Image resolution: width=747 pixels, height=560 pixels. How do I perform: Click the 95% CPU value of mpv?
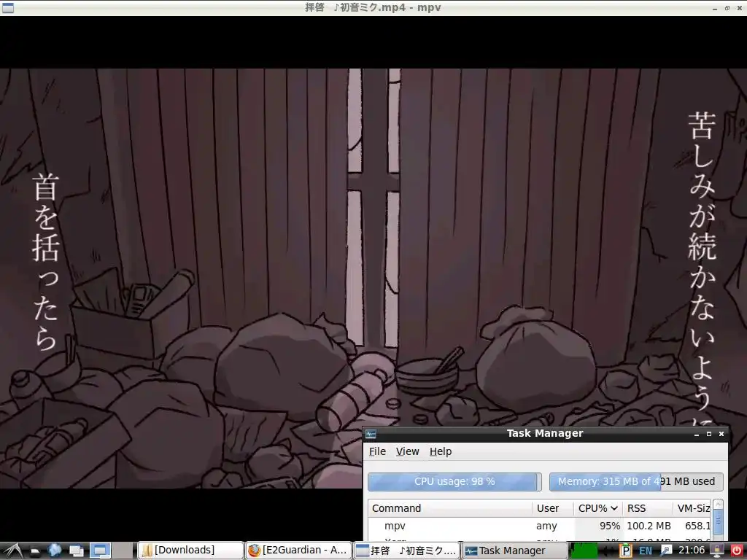pos(610,526)
